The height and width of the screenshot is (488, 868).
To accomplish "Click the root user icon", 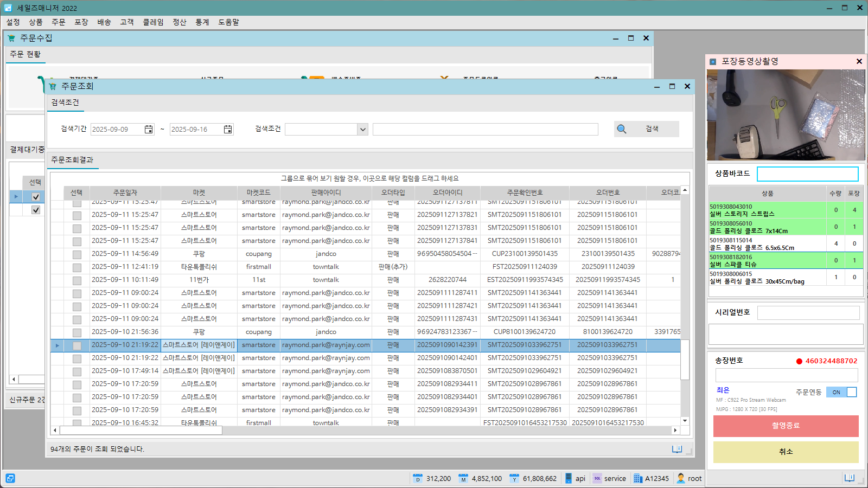I will pos(681,478).
